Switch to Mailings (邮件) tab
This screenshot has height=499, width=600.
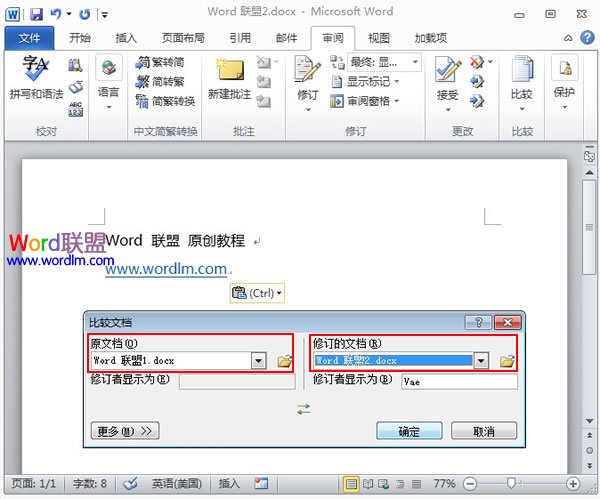click(x=286, y=38)
